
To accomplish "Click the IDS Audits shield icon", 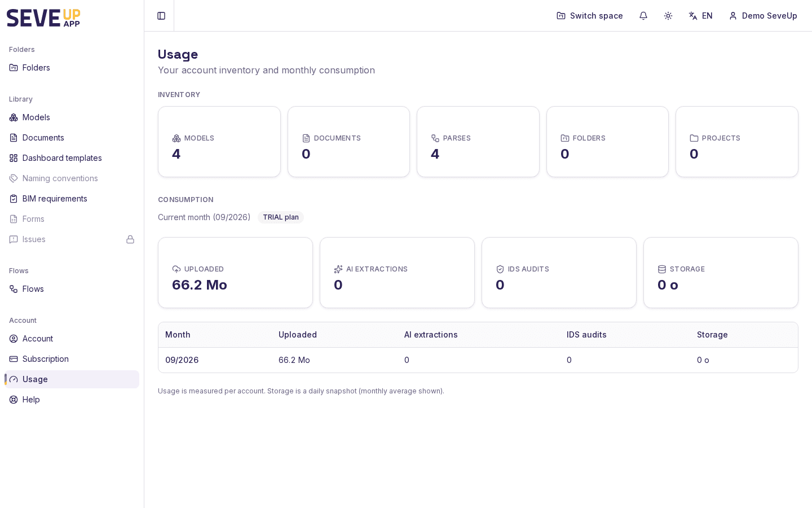I will coord(500,269).
